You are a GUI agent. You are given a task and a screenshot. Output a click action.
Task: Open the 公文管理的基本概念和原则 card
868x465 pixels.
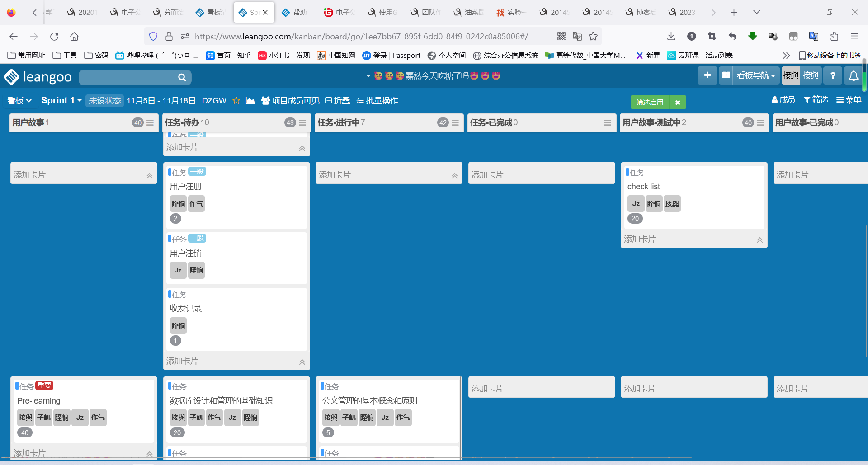point(389,411)
